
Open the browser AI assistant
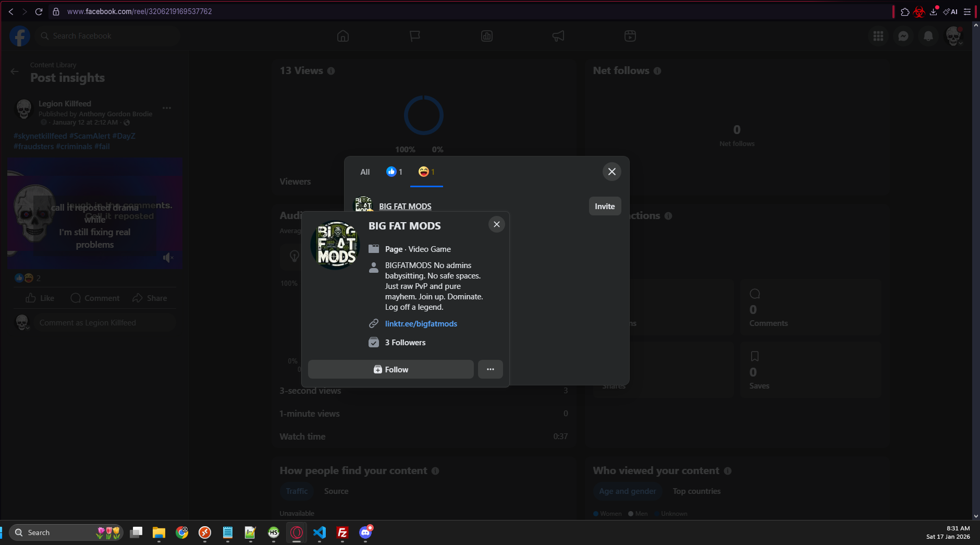(950, 11)
